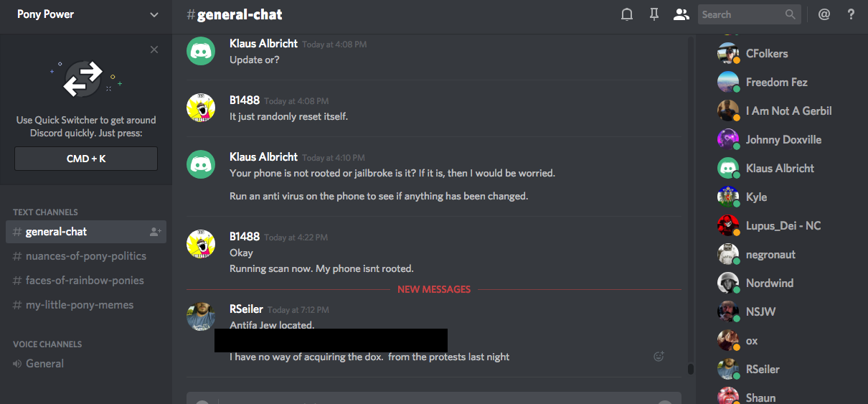868x404 pixels.
Task: Click the add reaction smiley icon
Action: click(x=659, y=356)
